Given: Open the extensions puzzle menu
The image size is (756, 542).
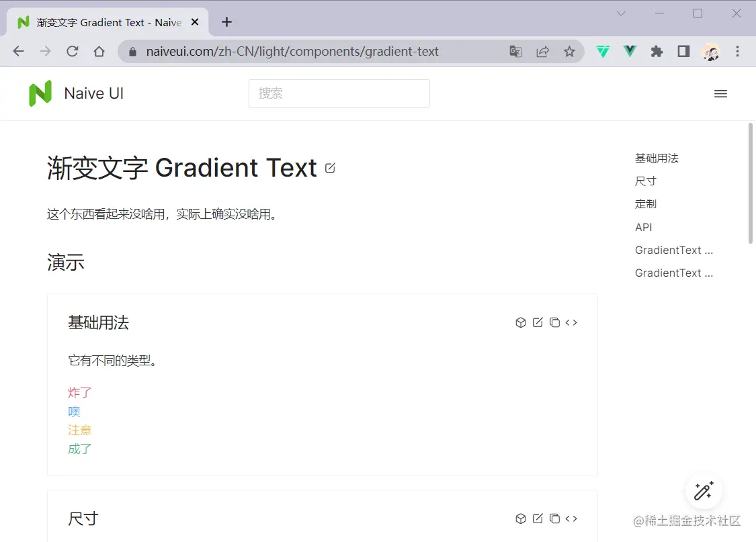Looking at the screenshot, I should point(657,51).
